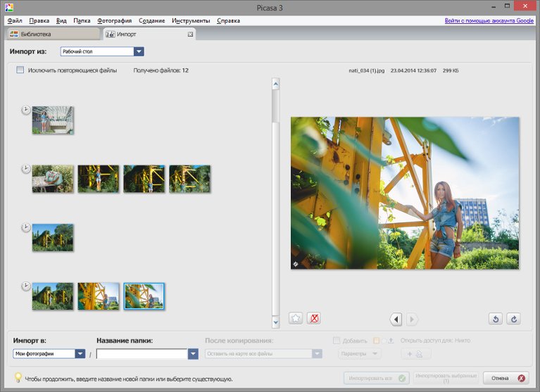The width and height of the screenshot is (540, 392).
Task: Open the Инструменты menu
Action: tap(191, 20)
